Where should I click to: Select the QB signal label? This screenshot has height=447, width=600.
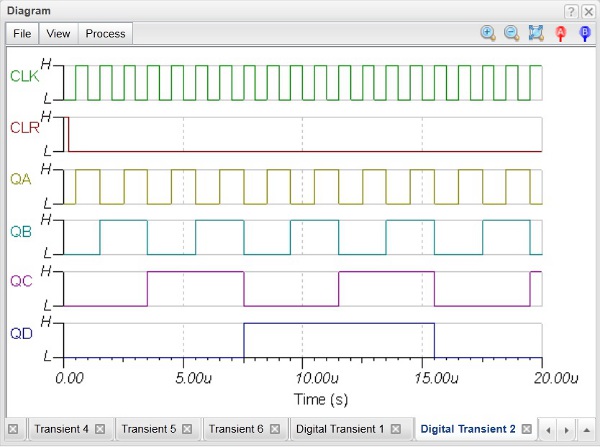(21, 232)
